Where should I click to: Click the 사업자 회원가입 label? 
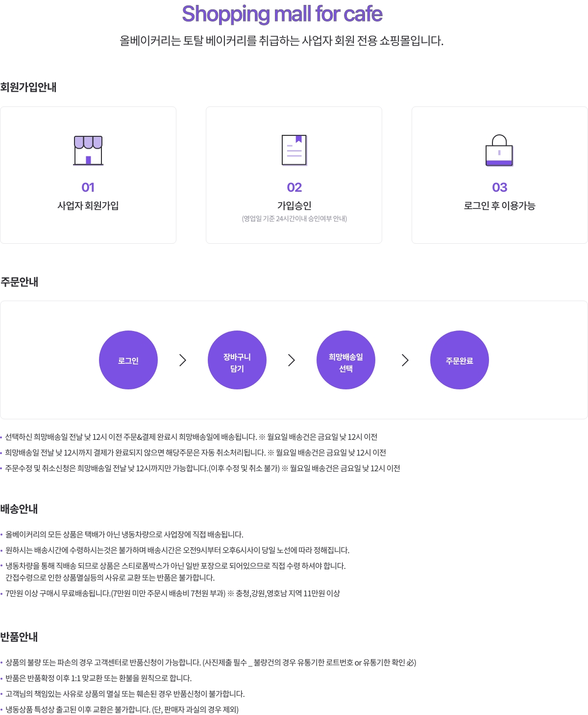click(88, 206)
